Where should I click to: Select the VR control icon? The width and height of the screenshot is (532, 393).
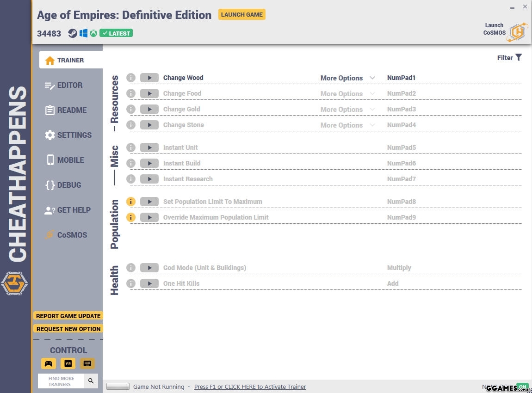(68, 363)
